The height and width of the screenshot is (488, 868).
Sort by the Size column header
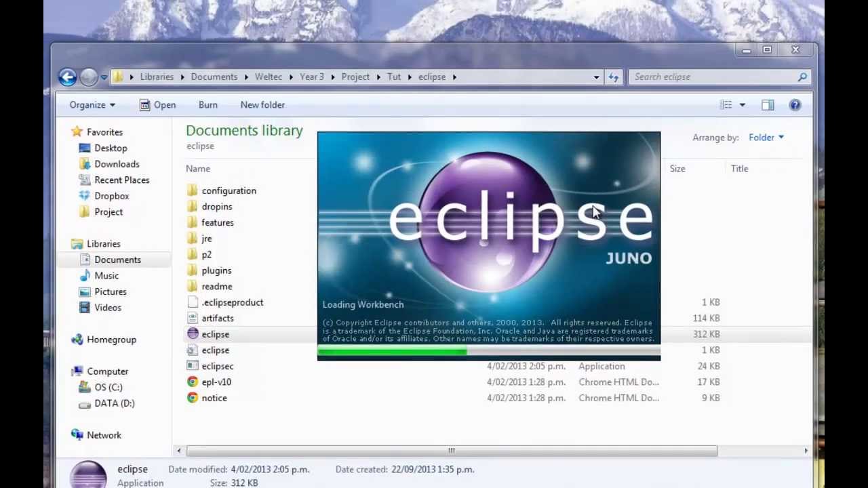(x=677, y=169)
